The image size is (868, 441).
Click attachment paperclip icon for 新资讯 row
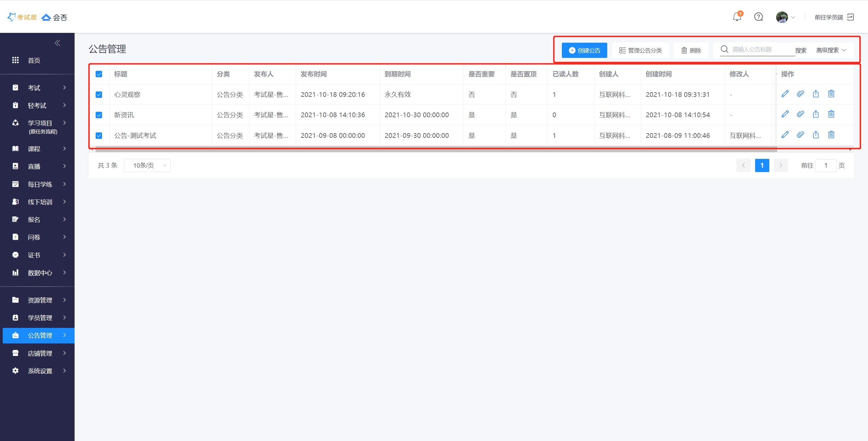(x=800, y=114)
